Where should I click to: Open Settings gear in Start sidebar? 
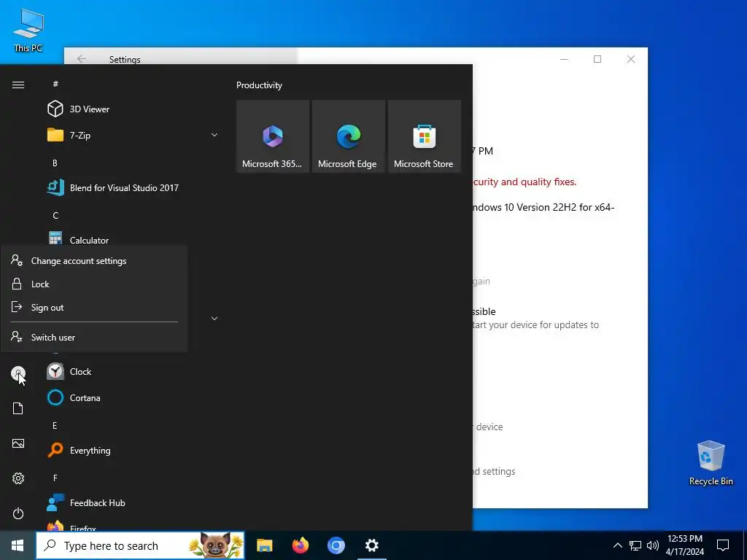(18, 478)
